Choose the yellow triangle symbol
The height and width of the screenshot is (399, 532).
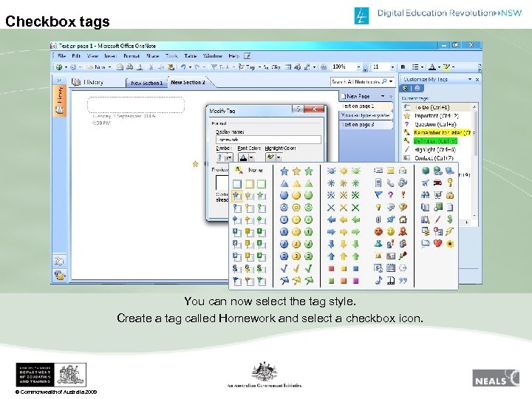(x=296, y=183)
